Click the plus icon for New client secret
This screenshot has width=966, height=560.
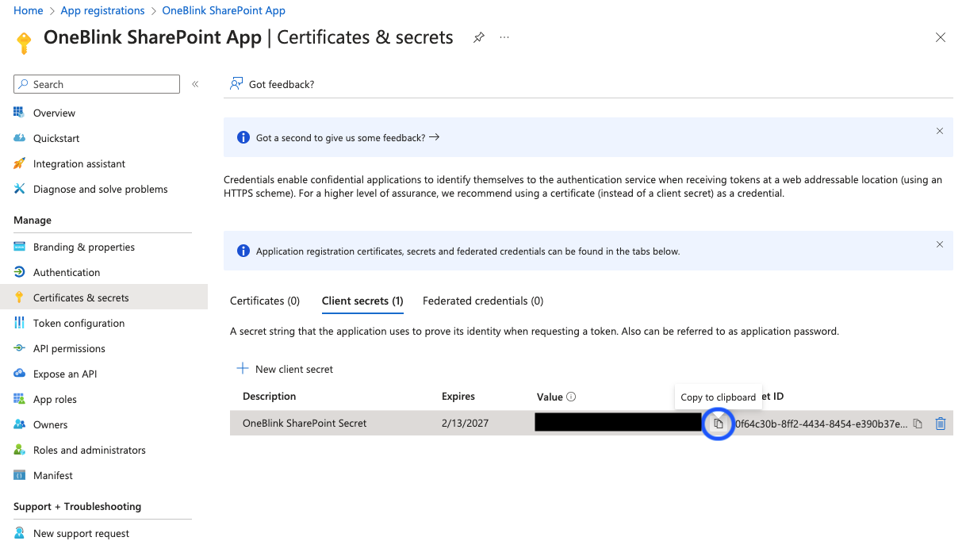pos(243,369)
